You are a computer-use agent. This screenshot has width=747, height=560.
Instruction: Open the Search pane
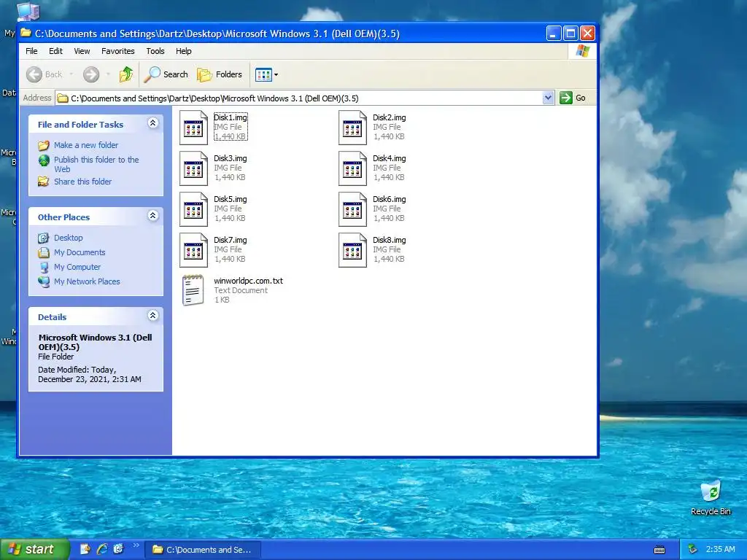[166, 74]
